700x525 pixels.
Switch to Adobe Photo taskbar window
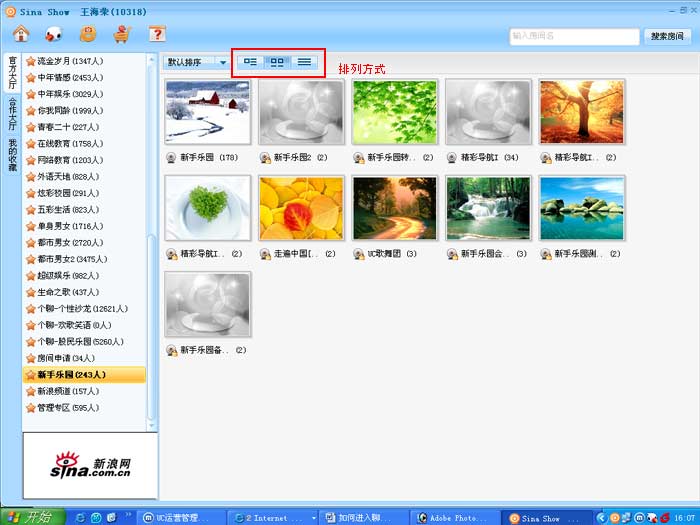click(454, 518)
